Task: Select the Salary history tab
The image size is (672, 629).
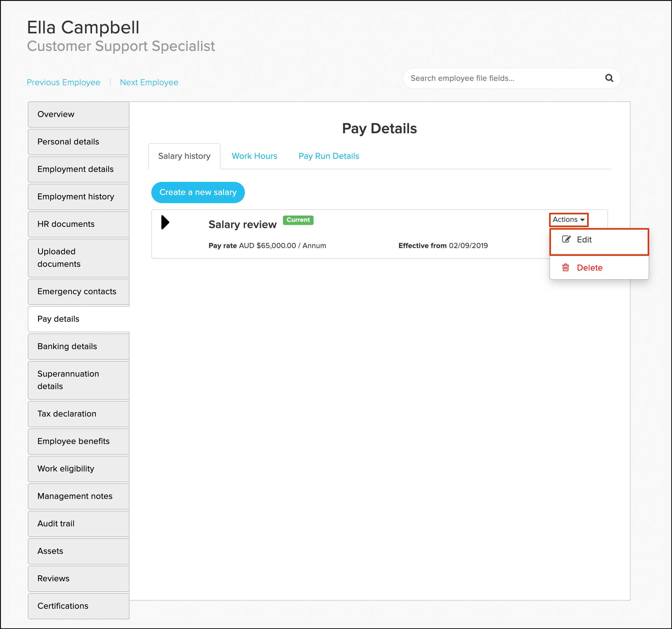Action: point(184,156)
